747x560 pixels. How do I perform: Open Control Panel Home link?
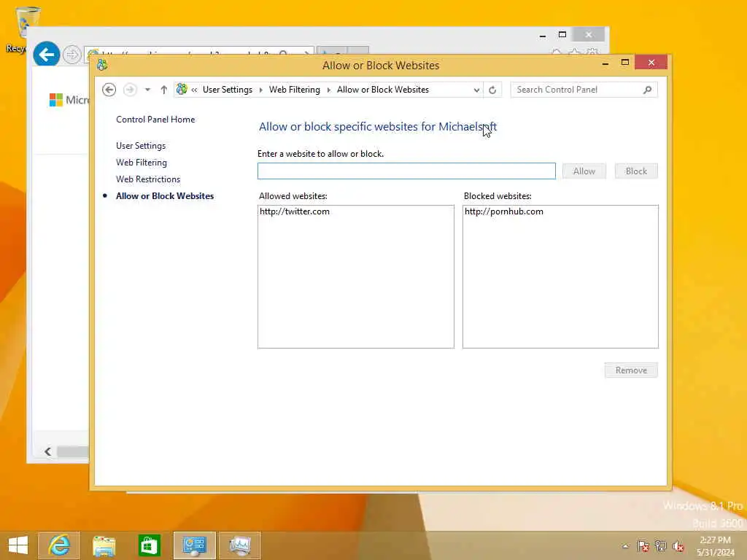pos(155,120)
